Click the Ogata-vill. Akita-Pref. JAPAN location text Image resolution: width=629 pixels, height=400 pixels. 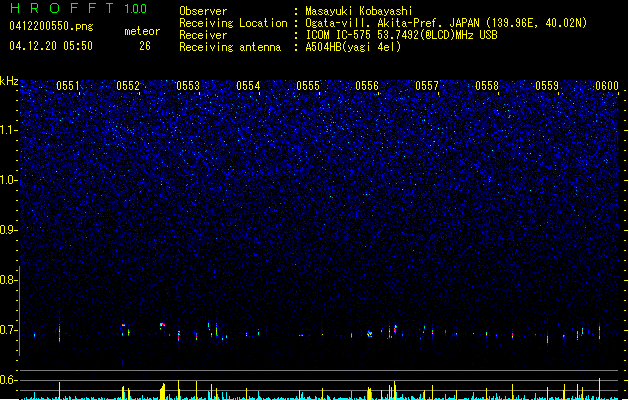[446, 23]
